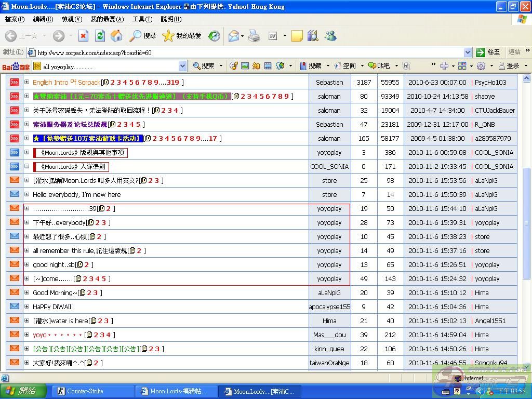The width and height of the screenshot is (532, 399).
Task: Click the Refresh page icon
Action: click(x=100, y=36)
